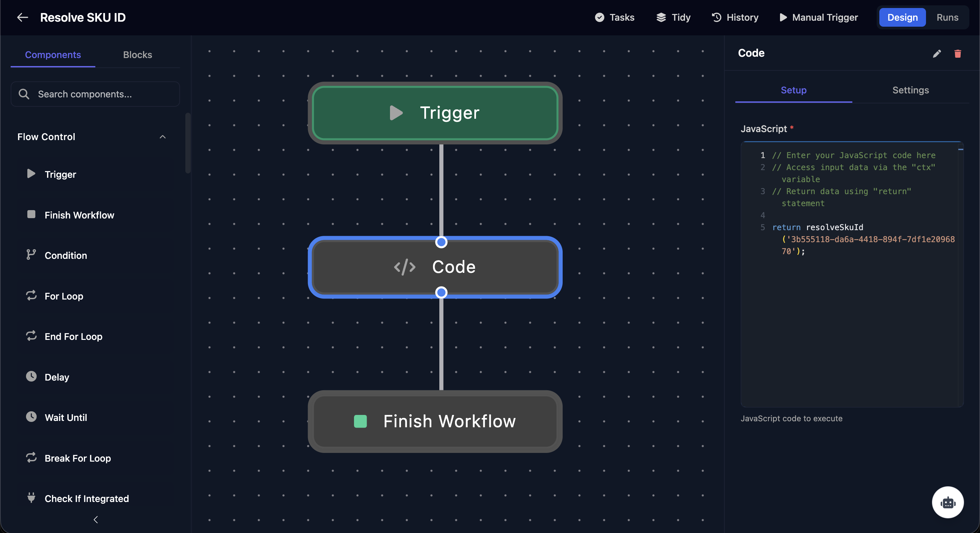The image size is (980, 533).
Task: Click the pencil edit icon
Action: pyautogui.click(x=937, y=54)
